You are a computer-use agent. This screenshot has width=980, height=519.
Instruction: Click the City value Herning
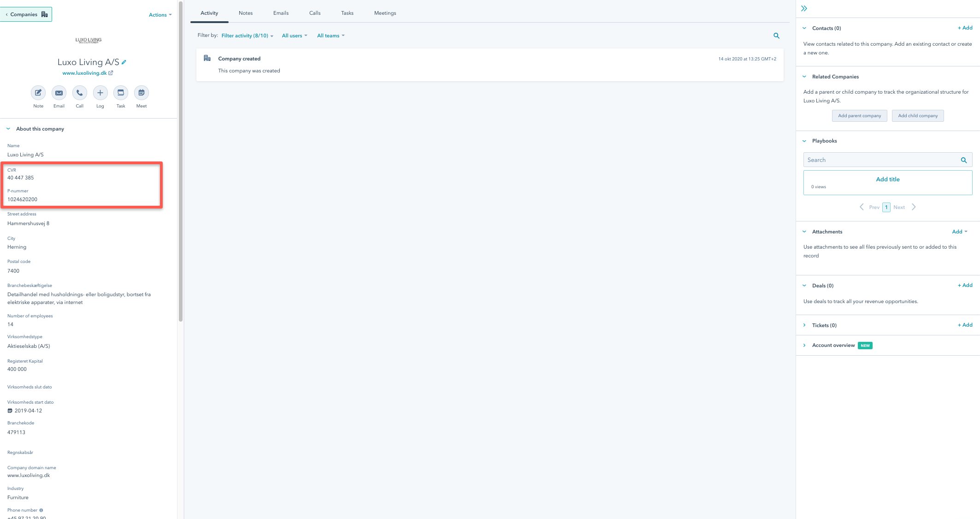pyautogui.click(x=17, y=247)
